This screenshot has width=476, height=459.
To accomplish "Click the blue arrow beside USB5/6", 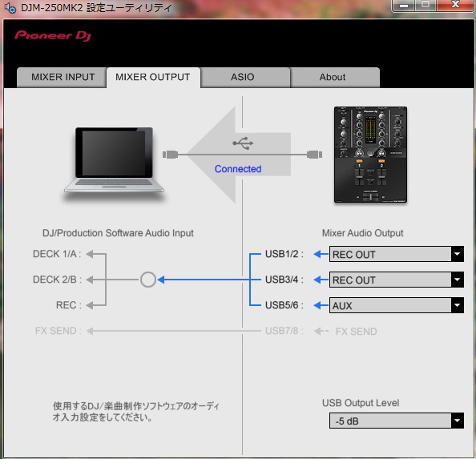I will point(321,305).
